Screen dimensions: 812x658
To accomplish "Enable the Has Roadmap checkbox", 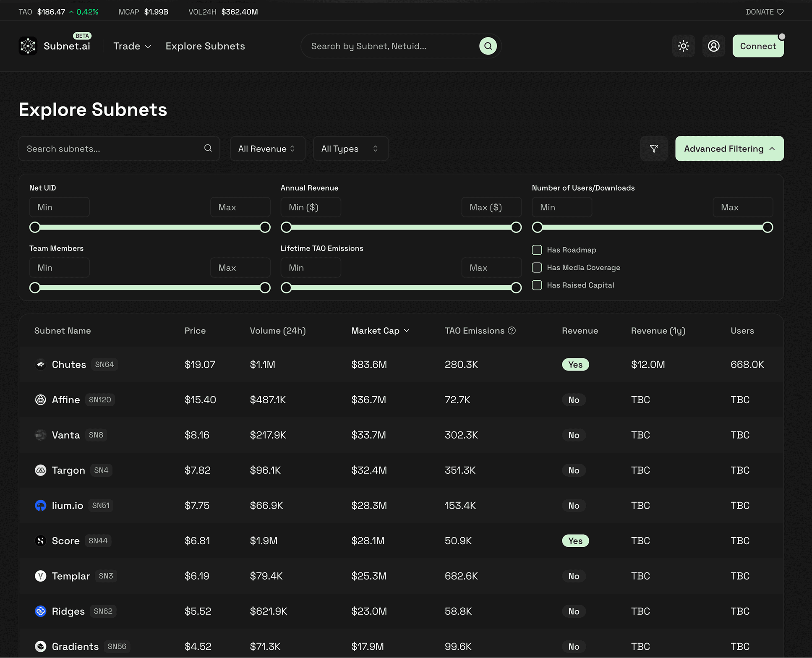I will (537, 250).
